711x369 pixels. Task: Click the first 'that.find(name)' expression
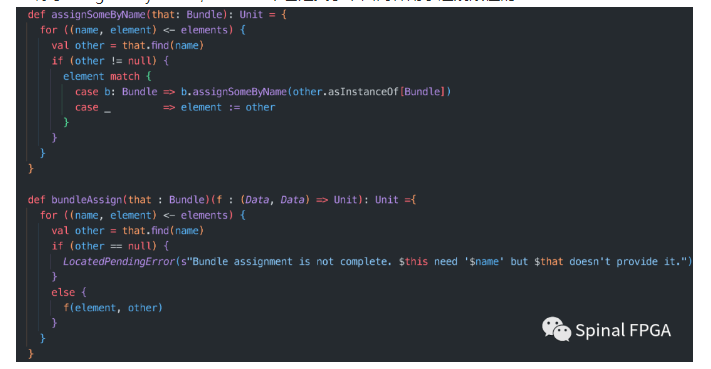tap(163, 45)
